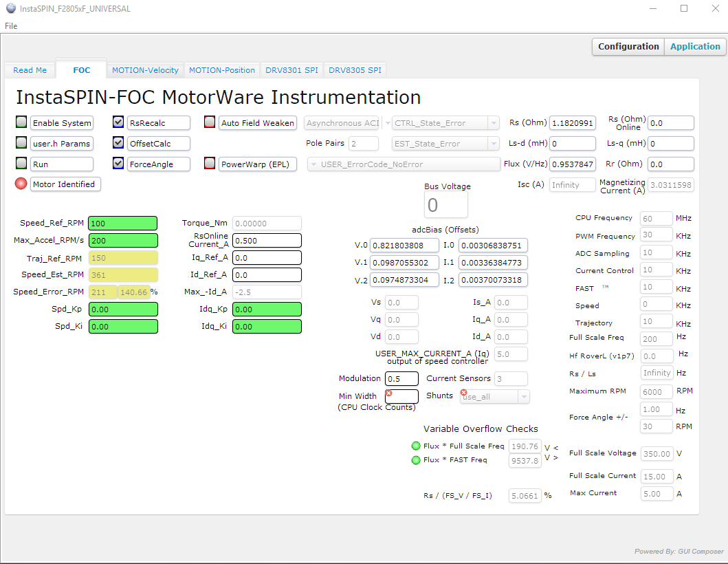Toggle the PowerWarp (EPL) checkbox
Viewport: 728px width, 564px height.
coord(210,164)
